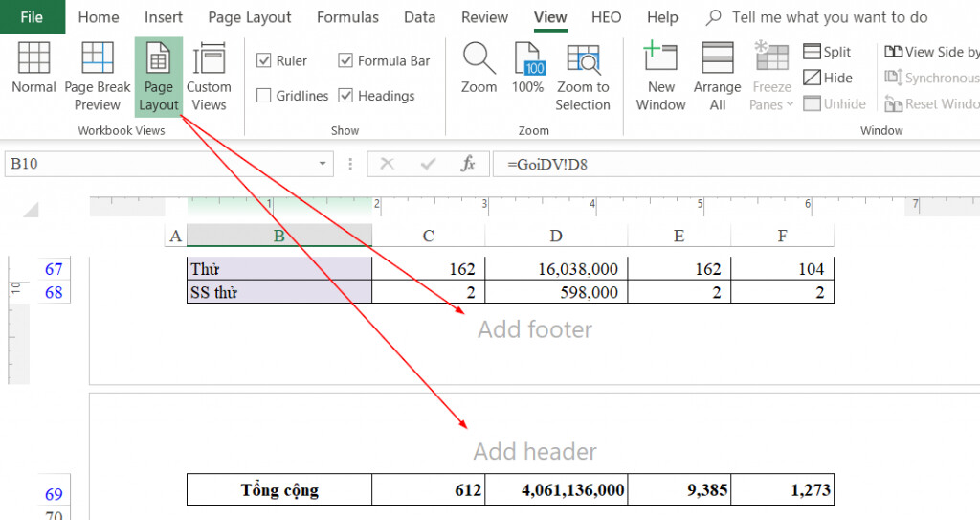
Task: Select the Tổng cộng cell
Action: tap(279, 489)
